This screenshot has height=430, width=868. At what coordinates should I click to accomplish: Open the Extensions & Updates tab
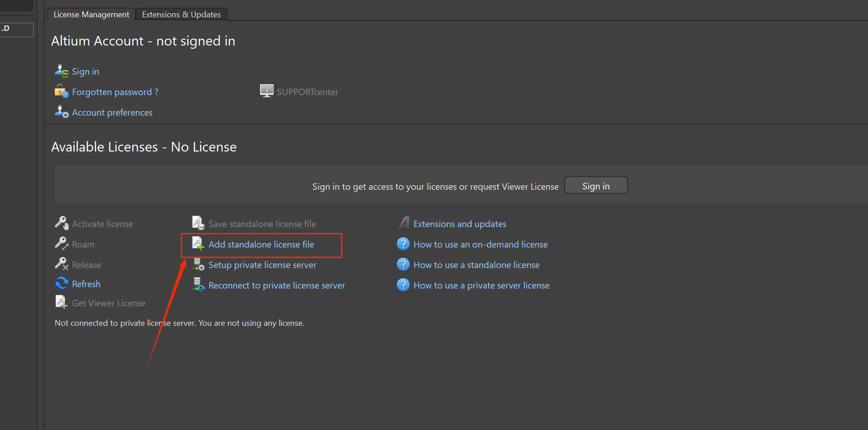[181, 15]
